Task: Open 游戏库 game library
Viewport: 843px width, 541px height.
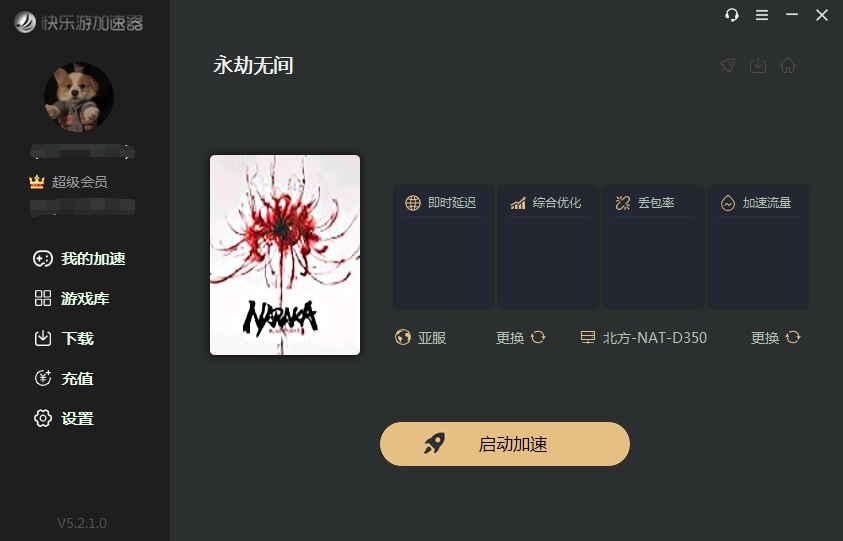Action: pyautogui.click(x=72, y=298)
